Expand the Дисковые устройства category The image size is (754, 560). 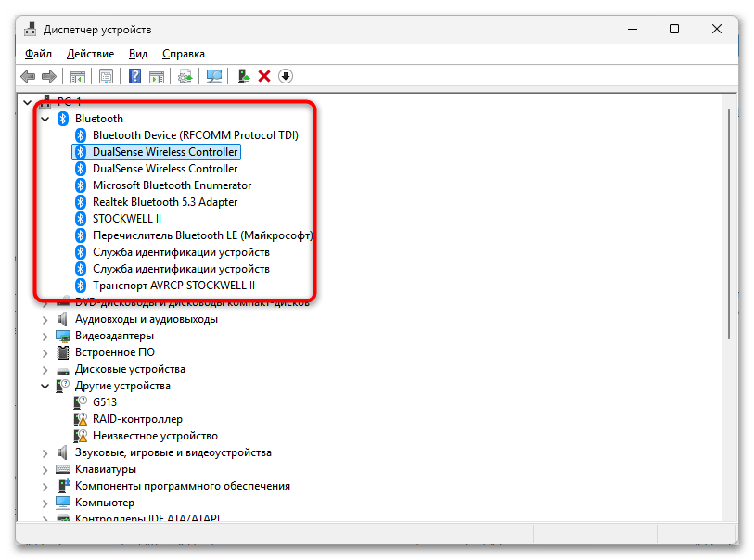click(45, 370)
